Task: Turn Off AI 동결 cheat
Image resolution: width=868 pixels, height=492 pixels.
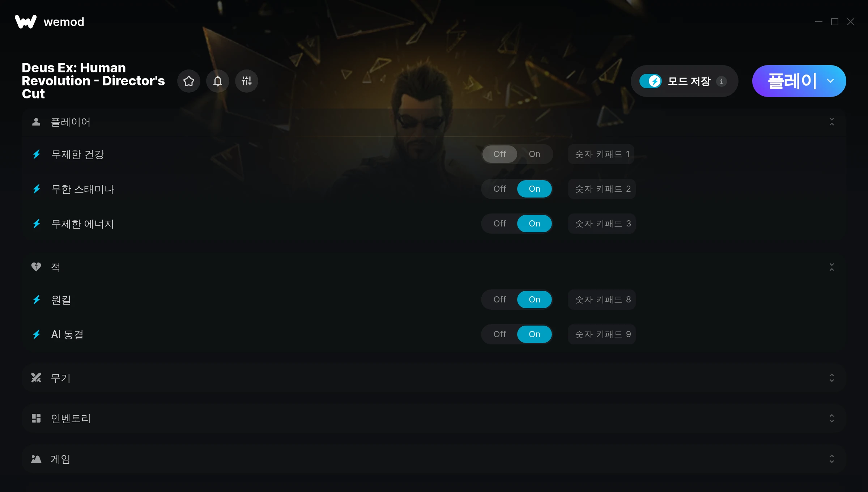Action: click(500, 334)
